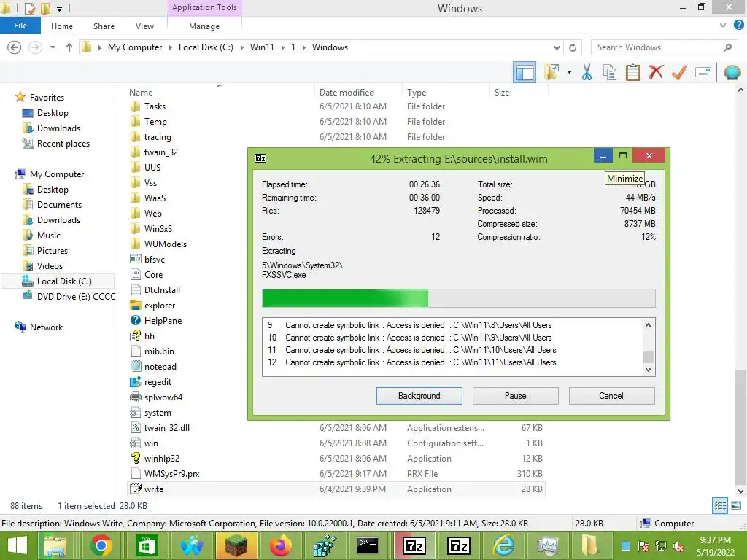
Task: Open the Minecraft grass block taskbar icon
Action: 236,546
